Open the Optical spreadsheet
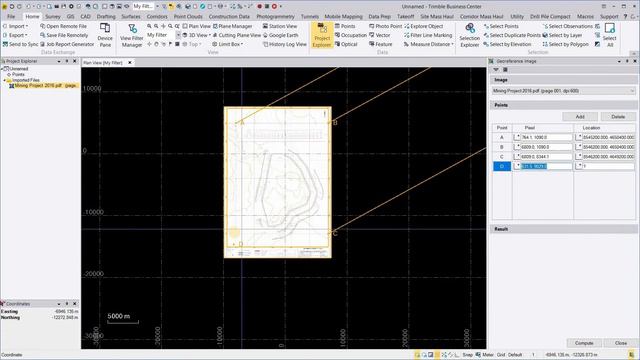 pos(346,44)
